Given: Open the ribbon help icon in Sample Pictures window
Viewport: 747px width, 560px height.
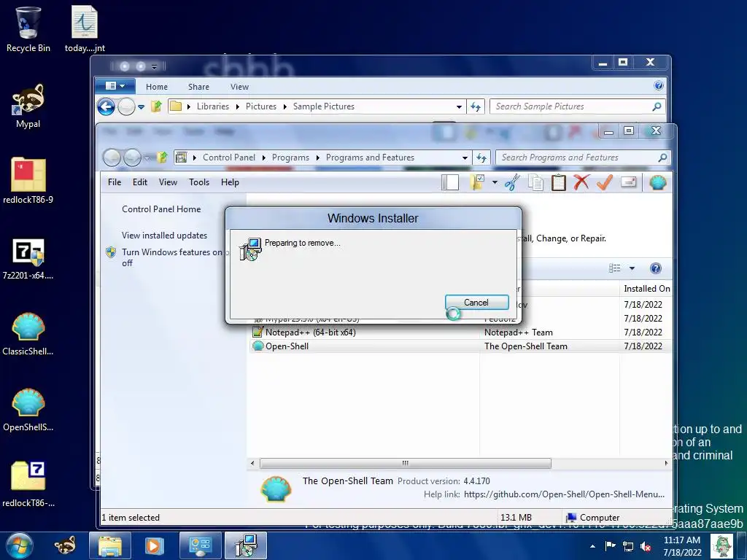Looking at the screenshot, I should click(x=659, y=86).
